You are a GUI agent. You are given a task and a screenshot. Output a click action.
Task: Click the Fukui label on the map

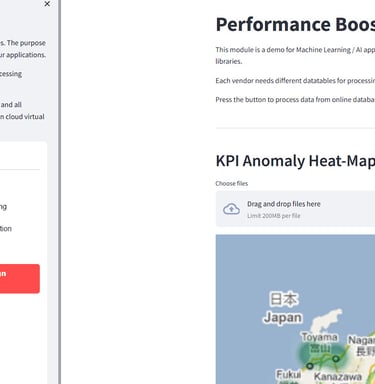pyautogui.click(x=288, y=375)
